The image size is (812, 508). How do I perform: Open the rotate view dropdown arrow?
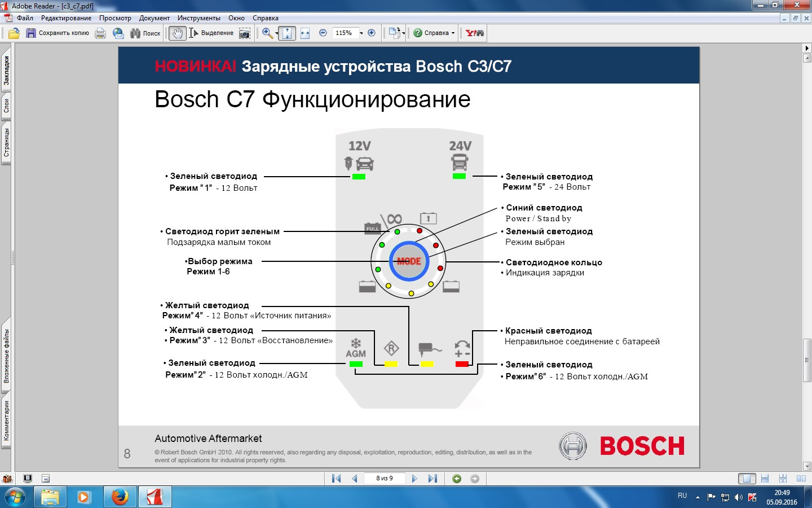tap(404, 34)
